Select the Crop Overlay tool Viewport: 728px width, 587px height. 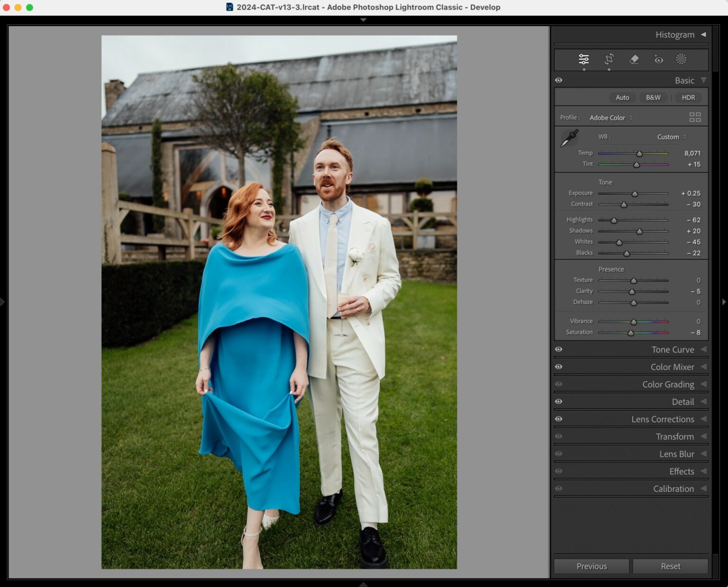click(x=609, y=59)
